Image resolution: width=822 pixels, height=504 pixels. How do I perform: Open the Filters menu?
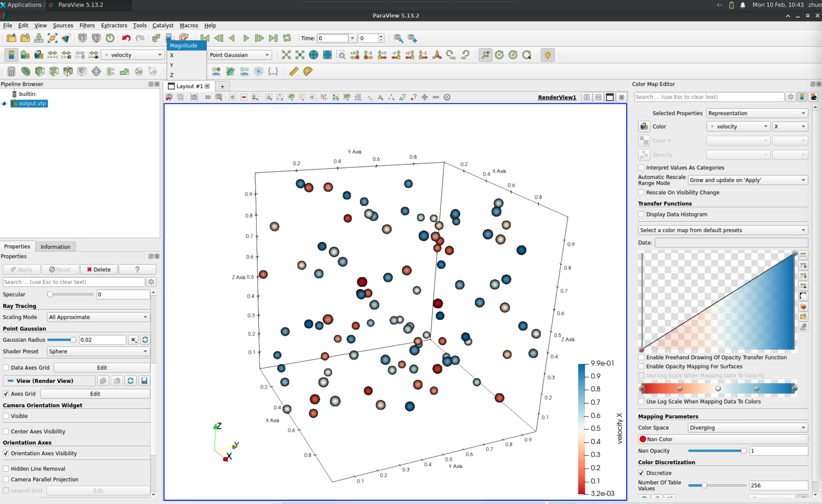pyautogui.click(x=87, y=25)
